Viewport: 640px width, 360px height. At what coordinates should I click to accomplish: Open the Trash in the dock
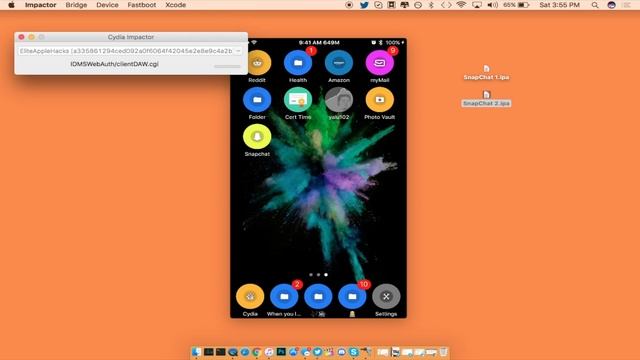(x=443, y=352)
